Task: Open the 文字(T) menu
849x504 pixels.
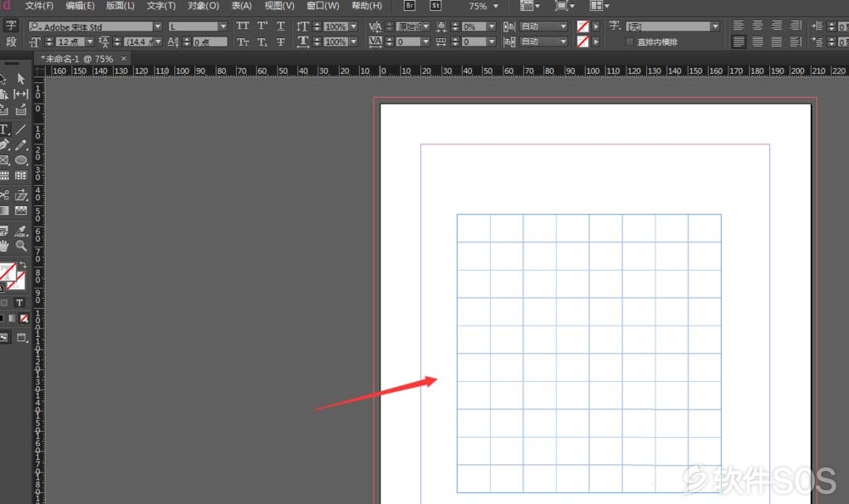Action: (x=160, y=6)
